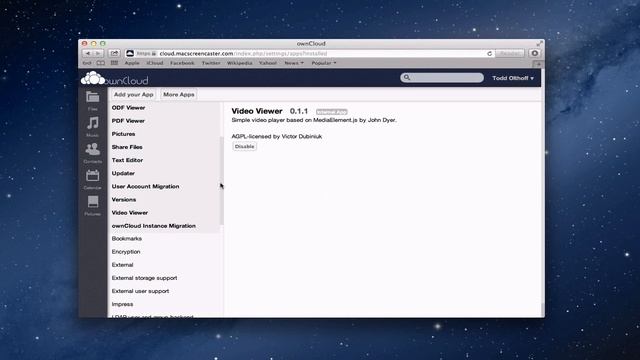Disable the Video Viewer app
The height and width of the screenshot is (360, 640).
tap(244, 147)
